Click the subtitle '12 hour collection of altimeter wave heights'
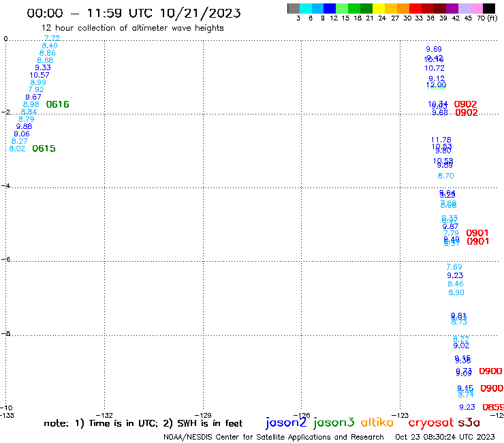The image size is (504, 443). pyautogui.click(x=132, y=28)
